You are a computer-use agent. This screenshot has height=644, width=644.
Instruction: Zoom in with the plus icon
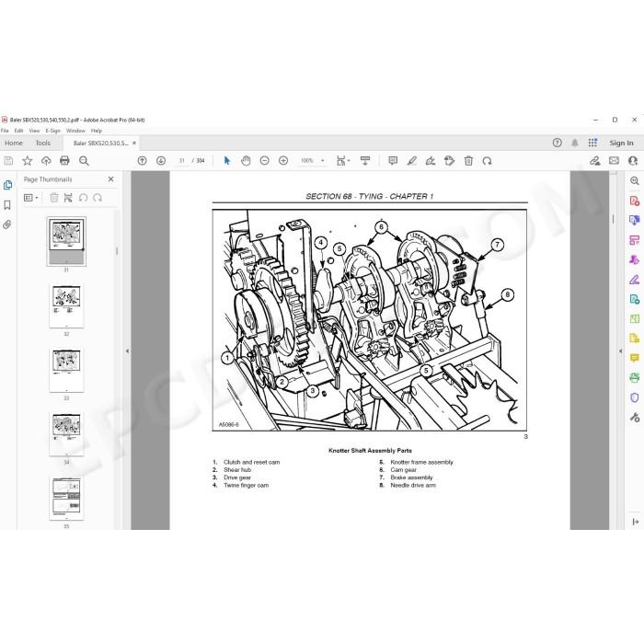tap(283, 161)
